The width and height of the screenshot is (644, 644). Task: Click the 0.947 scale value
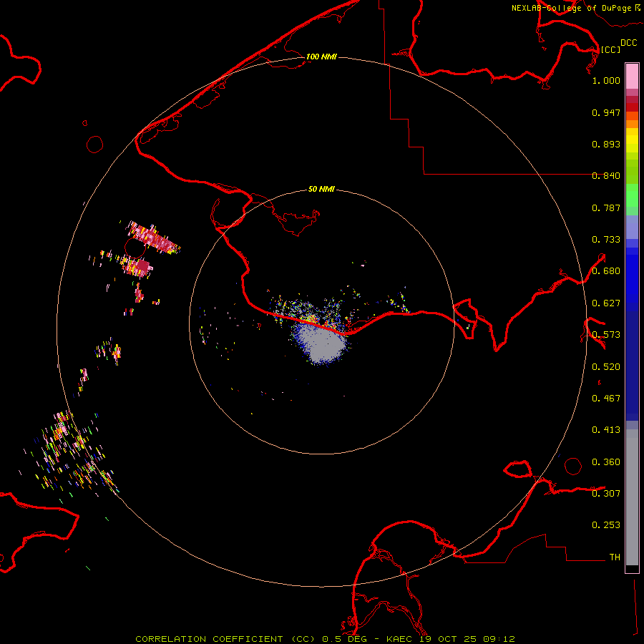coord(606,112)
